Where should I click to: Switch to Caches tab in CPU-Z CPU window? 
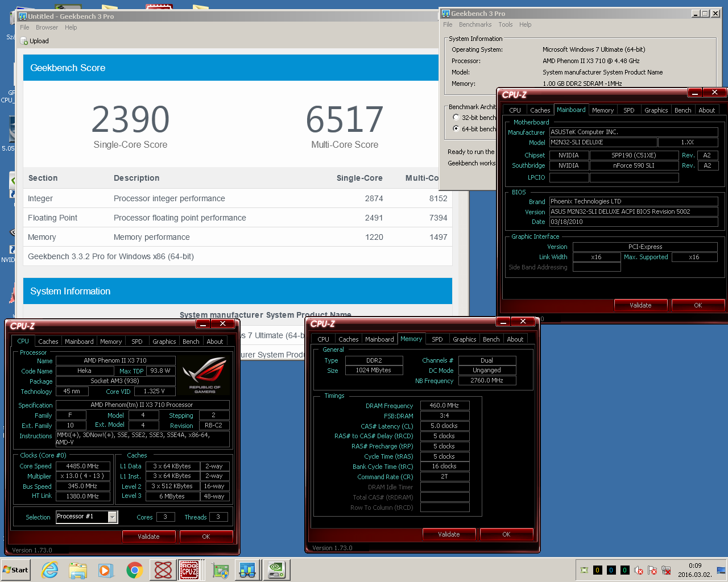(48, 342)
